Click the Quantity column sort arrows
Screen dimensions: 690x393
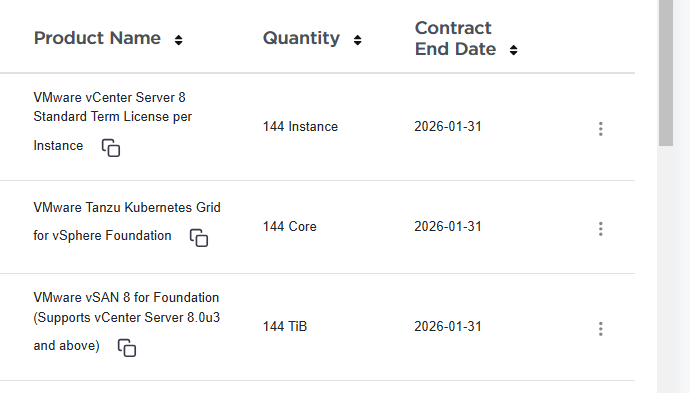pos(357,40)
